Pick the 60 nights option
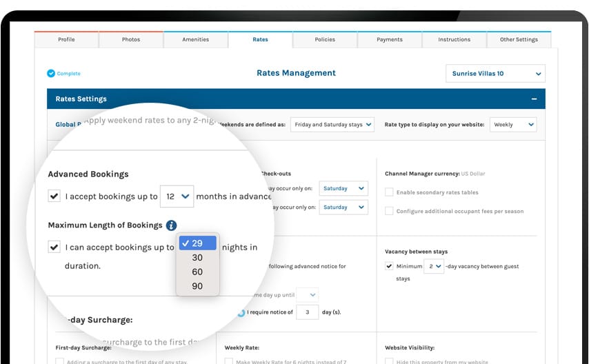 (x=197, y=272)
